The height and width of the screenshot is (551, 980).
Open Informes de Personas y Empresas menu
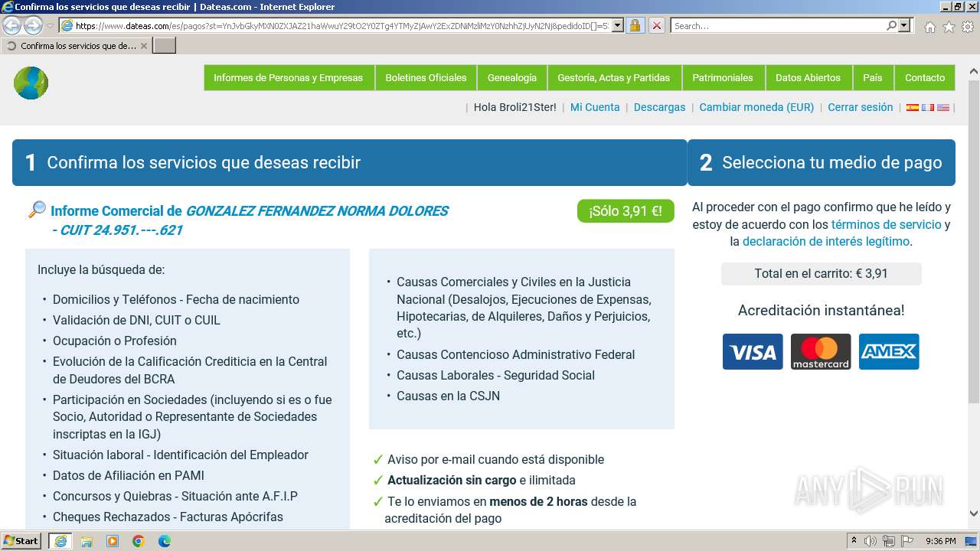288,77
